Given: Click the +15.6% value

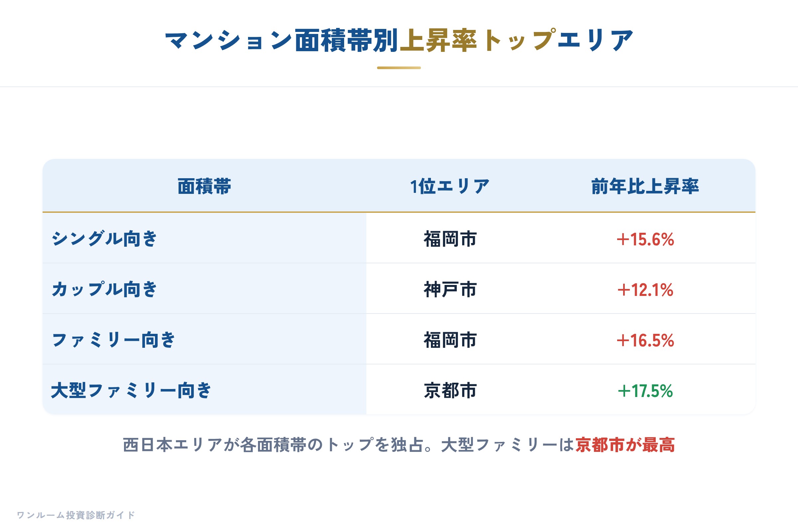Looking at the screenshot, I should click(x=645, y=239).
